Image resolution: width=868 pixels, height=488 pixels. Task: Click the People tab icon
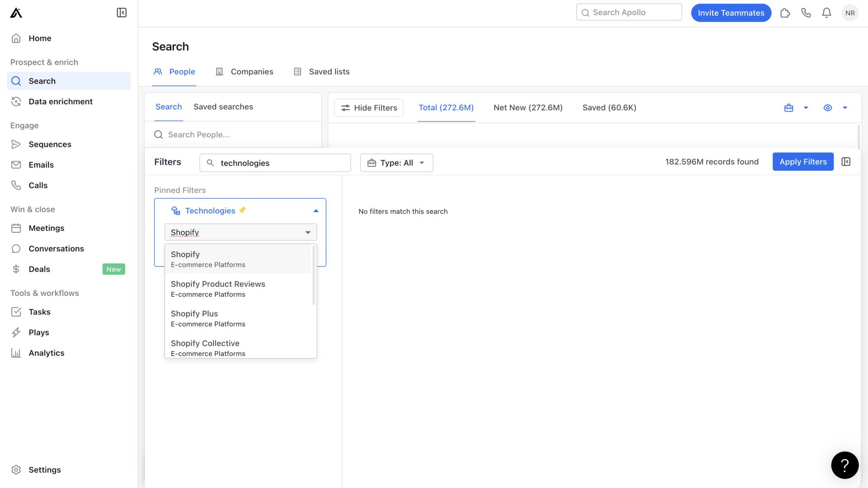click(x=158, y=72)
